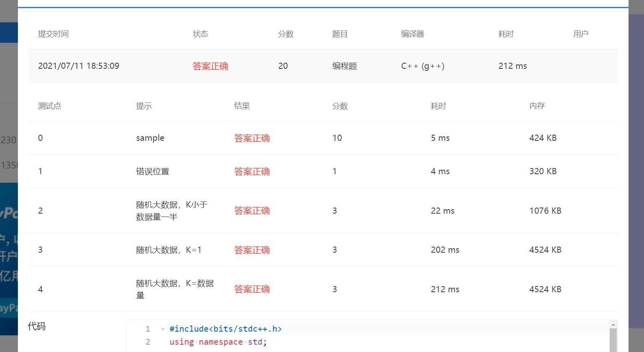Click the 5 ms time value
This screenshot has width=644, height=352.
click(x=440, y=138)
